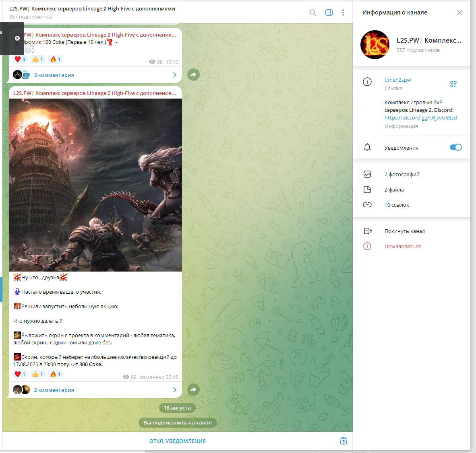Click the Вы подписались на канал notice
Screen dimensions: 476x453
[177, 423]
